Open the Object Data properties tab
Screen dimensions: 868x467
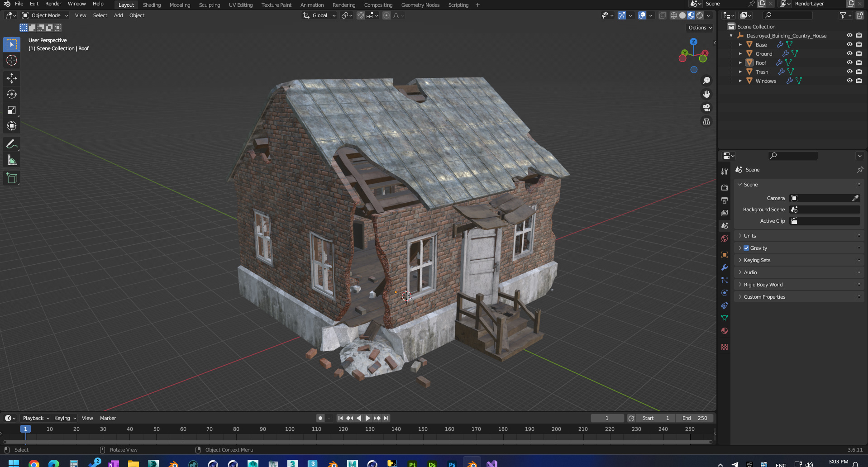pos(725,318)
